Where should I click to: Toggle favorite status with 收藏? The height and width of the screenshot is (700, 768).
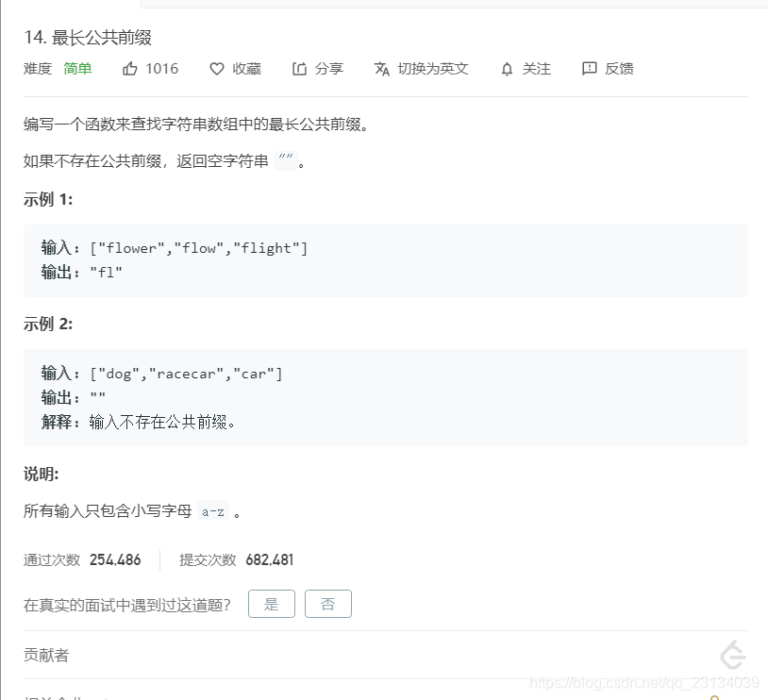click(235, 68)
